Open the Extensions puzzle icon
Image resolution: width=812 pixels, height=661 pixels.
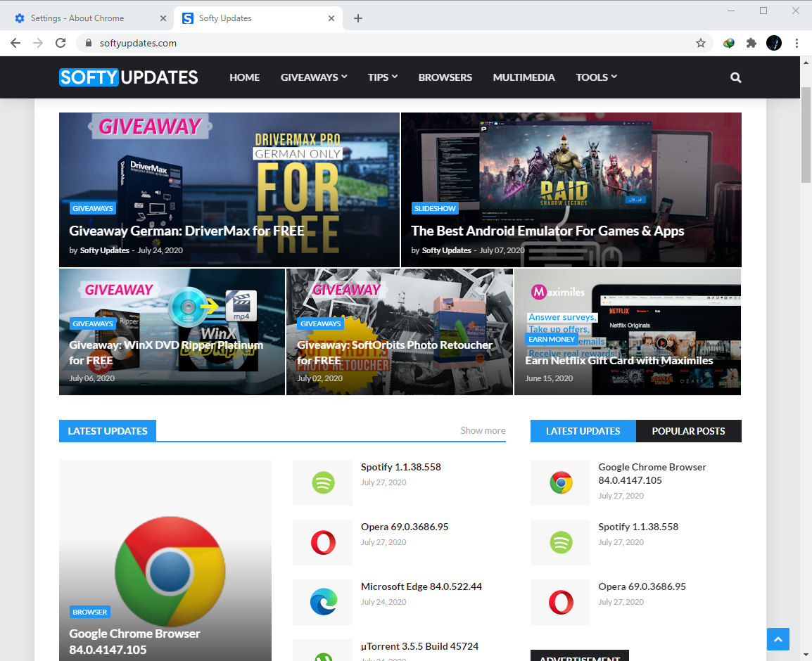[x=751, y=43]
